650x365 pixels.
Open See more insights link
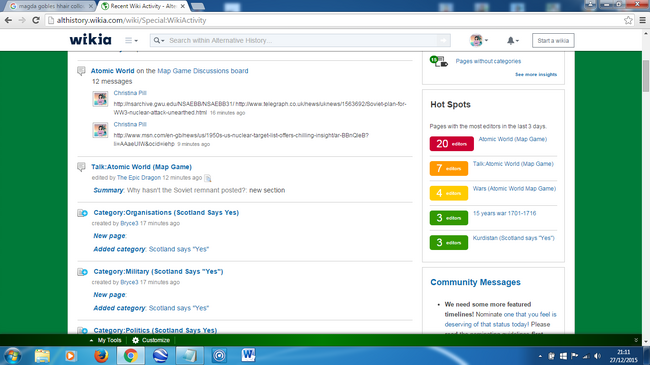pyautogui.click(x=536, y=75)
